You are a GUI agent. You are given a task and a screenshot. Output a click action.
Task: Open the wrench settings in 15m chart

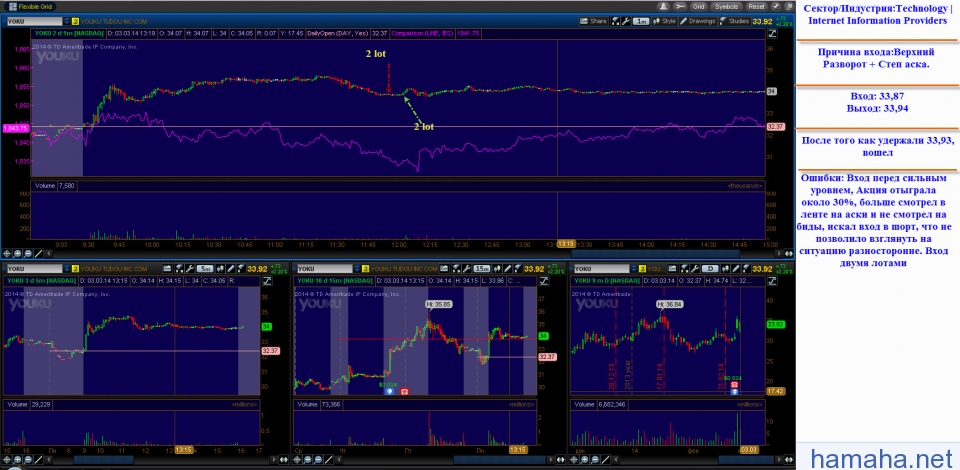(x=467, y=269)
